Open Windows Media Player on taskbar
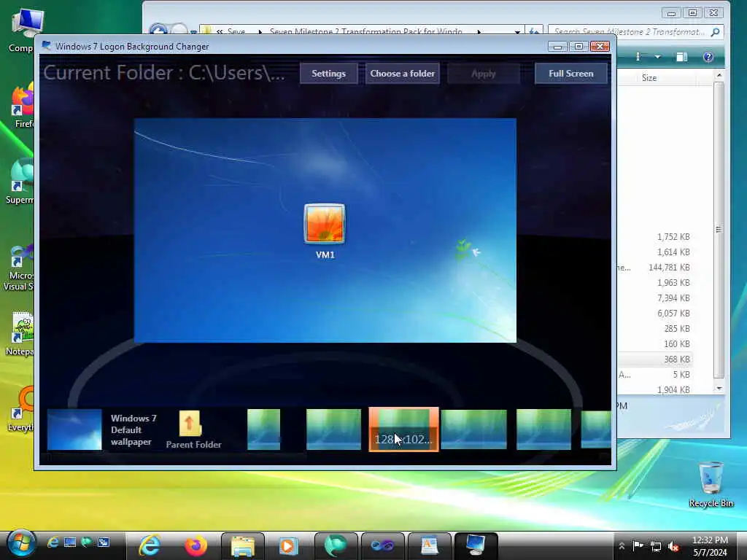This screenshot has width=747, height=560. tap(289, 545)
